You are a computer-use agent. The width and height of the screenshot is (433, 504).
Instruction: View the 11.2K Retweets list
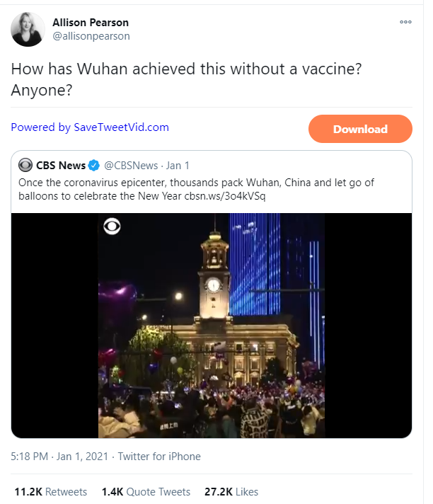tap(51, 492)
